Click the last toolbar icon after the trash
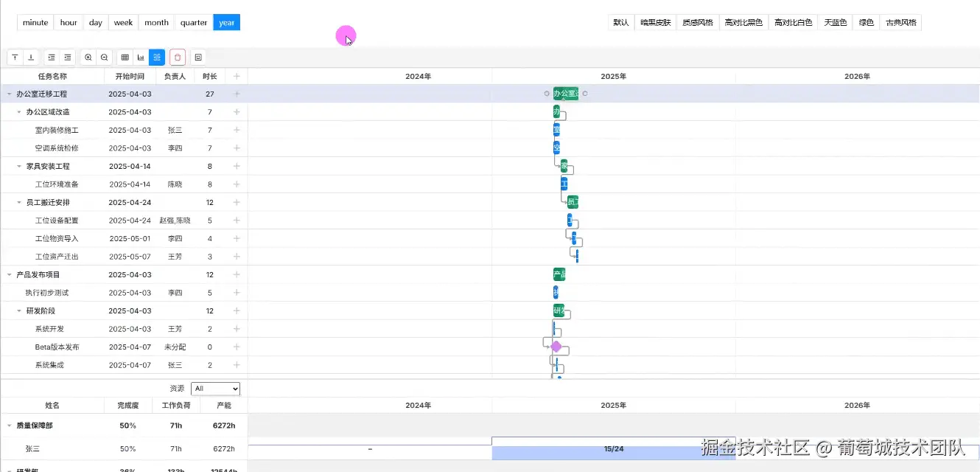Viewport: 980px width, 472px height. (198, 58)
